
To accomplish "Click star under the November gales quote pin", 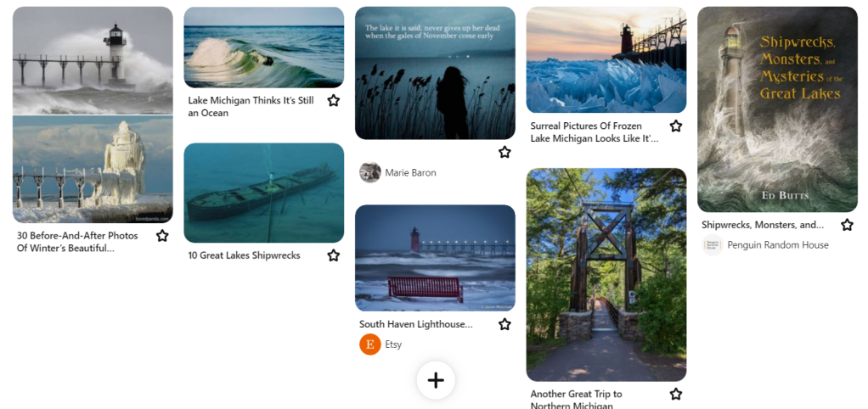I will (504, 152).
